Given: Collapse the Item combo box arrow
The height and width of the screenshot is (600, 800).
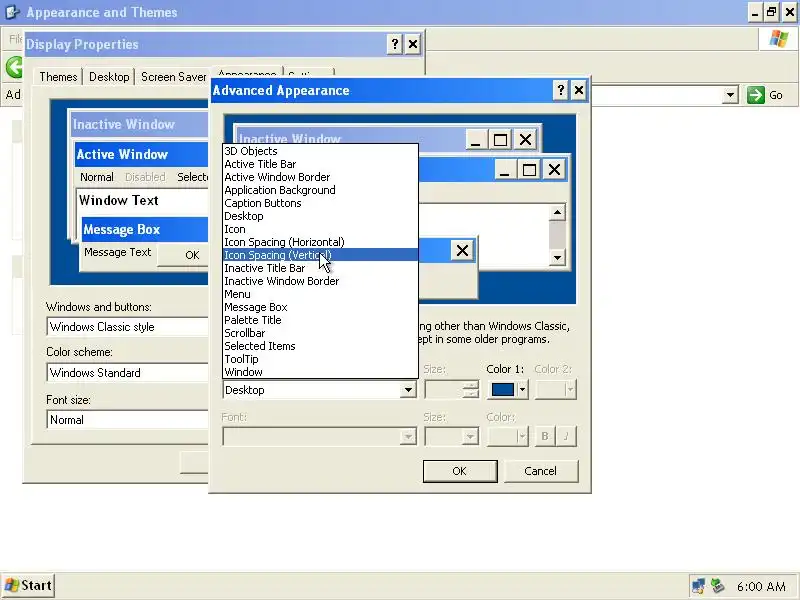Looking at the screenshot, I should 408,390.
